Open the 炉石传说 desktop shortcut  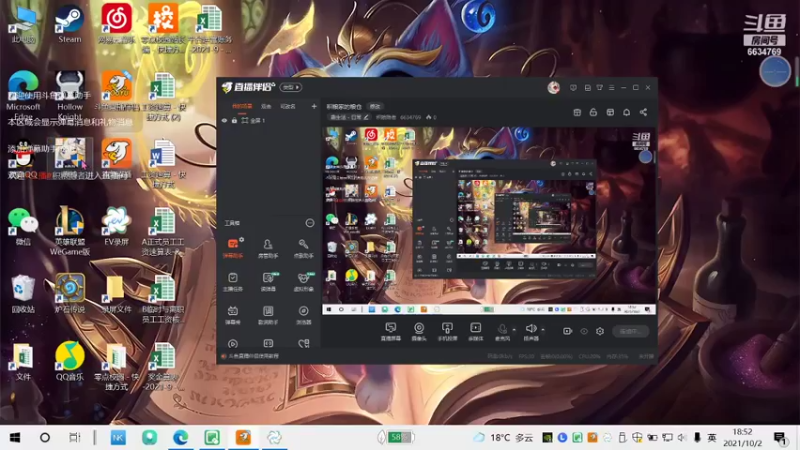70,293
